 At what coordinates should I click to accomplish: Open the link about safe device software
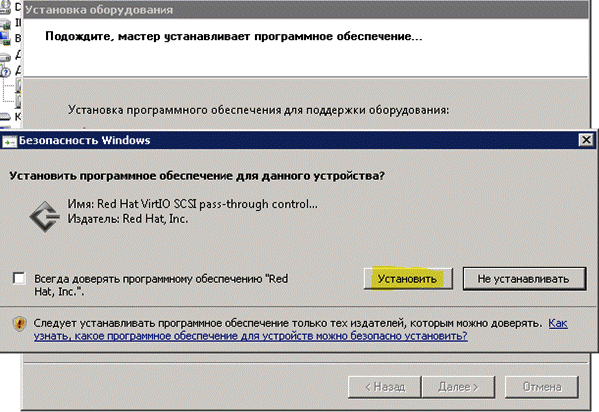point(300,329)
